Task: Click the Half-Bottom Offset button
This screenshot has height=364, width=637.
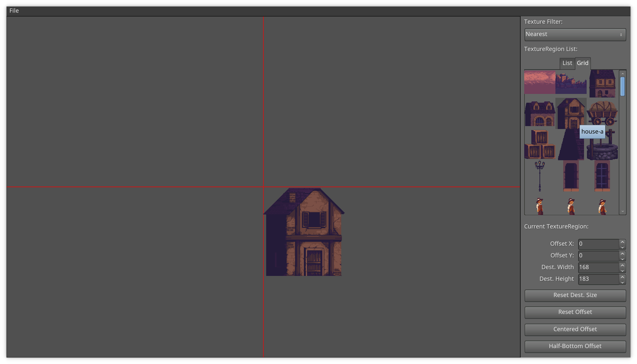Action: (x=575, y=346)
